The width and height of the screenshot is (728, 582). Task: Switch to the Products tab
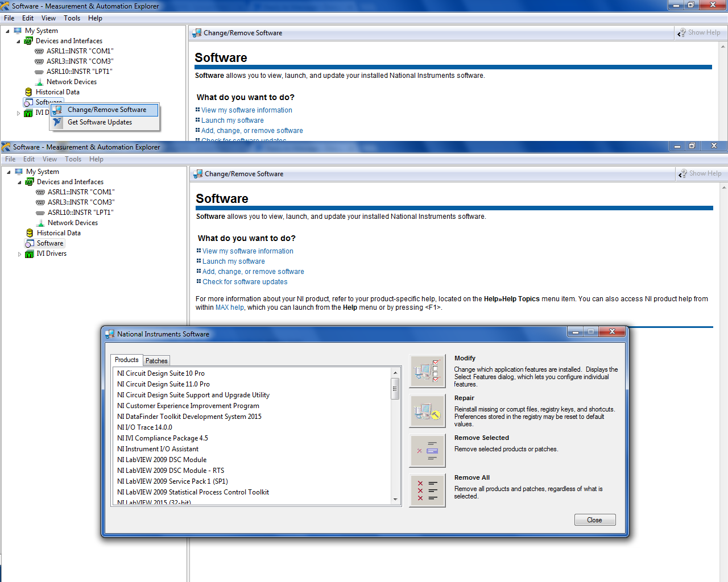[126, 360]
